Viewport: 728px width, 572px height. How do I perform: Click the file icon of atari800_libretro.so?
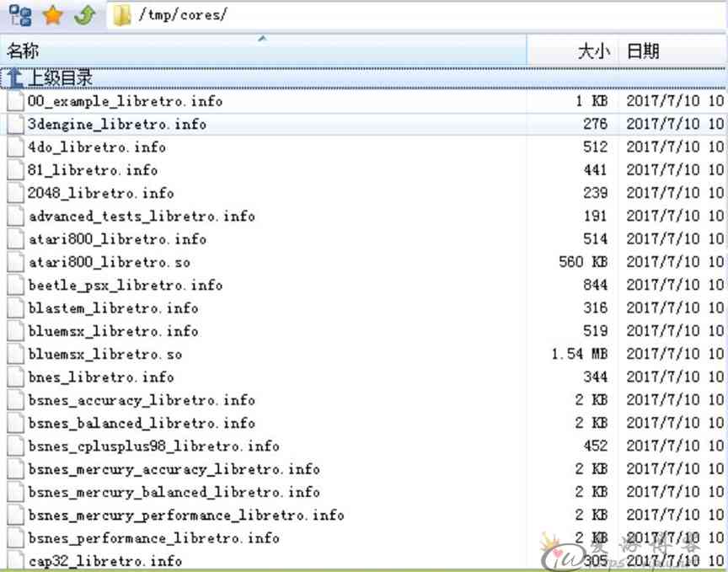(16, 262)
